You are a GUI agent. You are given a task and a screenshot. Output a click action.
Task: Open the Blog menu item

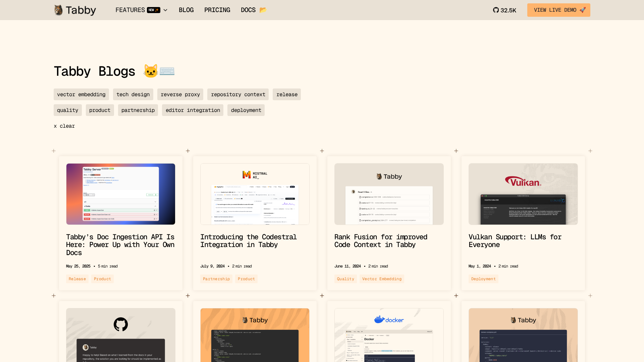point(186,10)
